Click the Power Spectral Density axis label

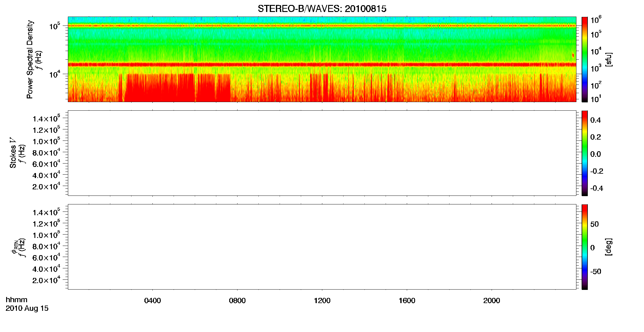(30, 59)
